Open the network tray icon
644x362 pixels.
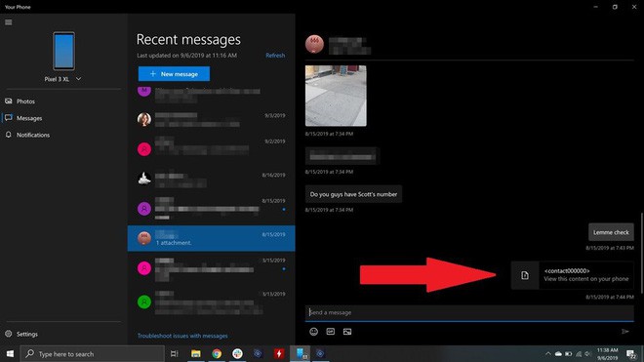click(579, 354)
